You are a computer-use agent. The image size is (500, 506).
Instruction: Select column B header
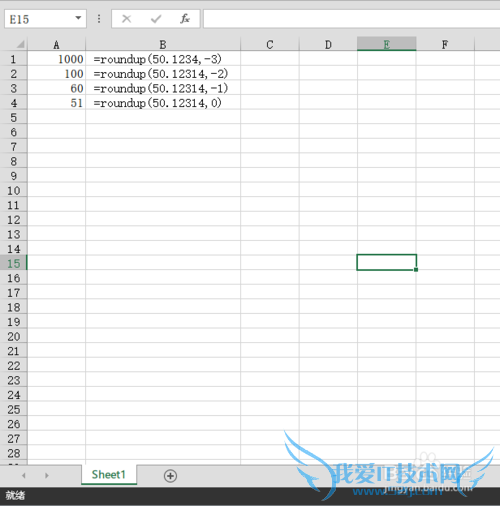[x=163, y=44]
